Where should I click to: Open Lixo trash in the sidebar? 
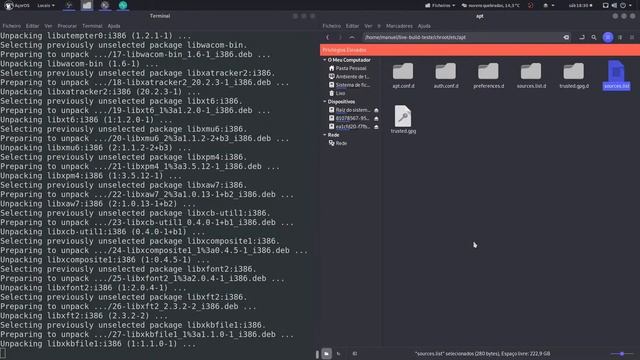[x=337, y=93]
